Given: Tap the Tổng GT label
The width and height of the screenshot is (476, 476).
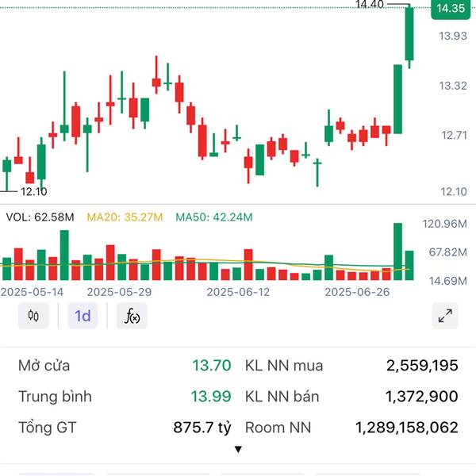Looking at the screenshot, I should click(47, 428).
